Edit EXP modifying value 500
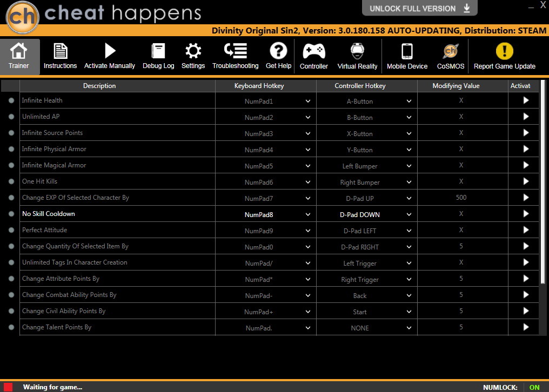This screenshot has width=549, height=392. (461, 198)
